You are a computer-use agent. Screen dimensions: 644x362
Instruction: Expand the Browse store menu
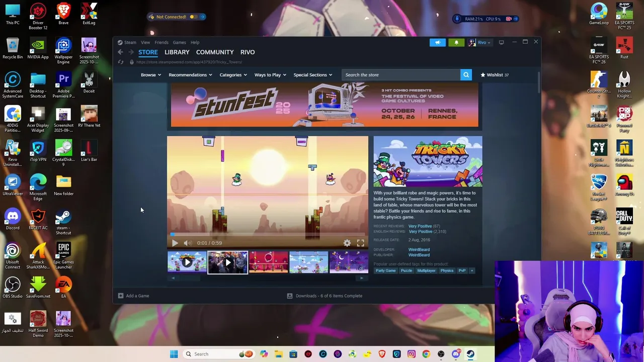(x=150, y=75)
